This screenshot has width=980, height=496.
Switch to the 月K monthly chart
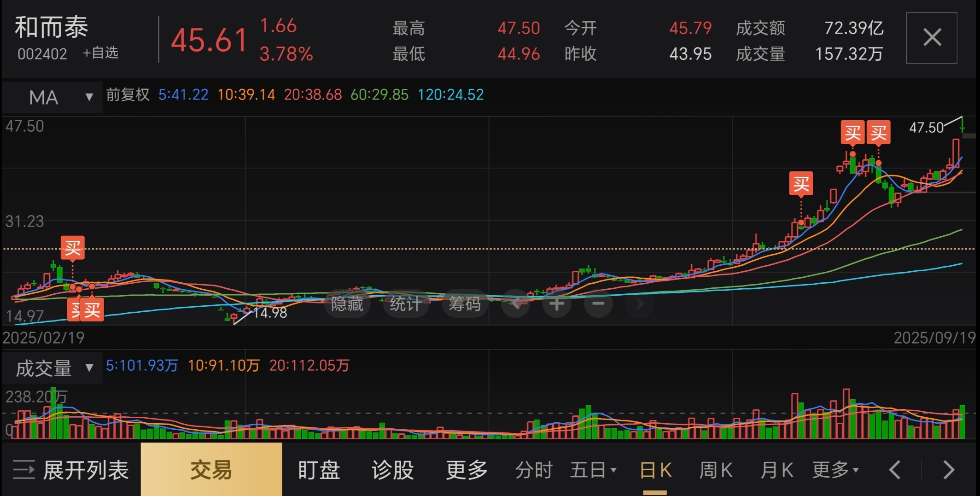click(x=776, y=470)
